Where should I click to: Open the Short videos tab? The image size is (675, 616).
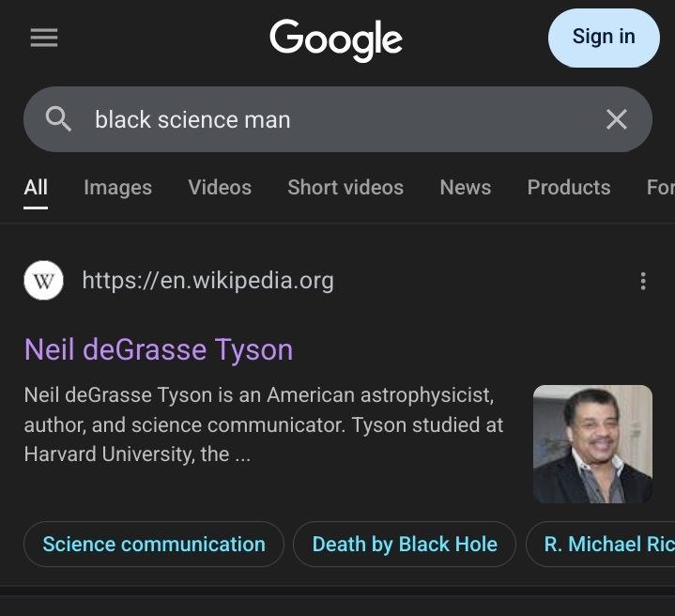pos(345,188)
